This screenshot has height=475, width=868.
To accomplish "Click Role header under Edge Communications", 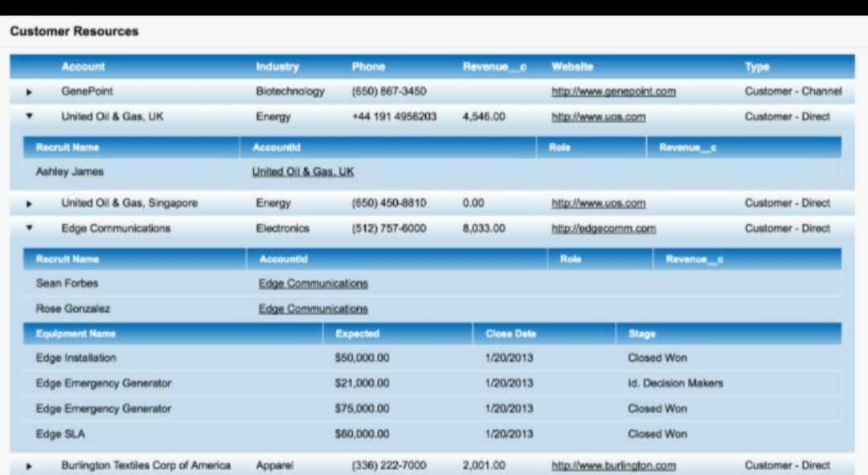I will tap(570, 259).
